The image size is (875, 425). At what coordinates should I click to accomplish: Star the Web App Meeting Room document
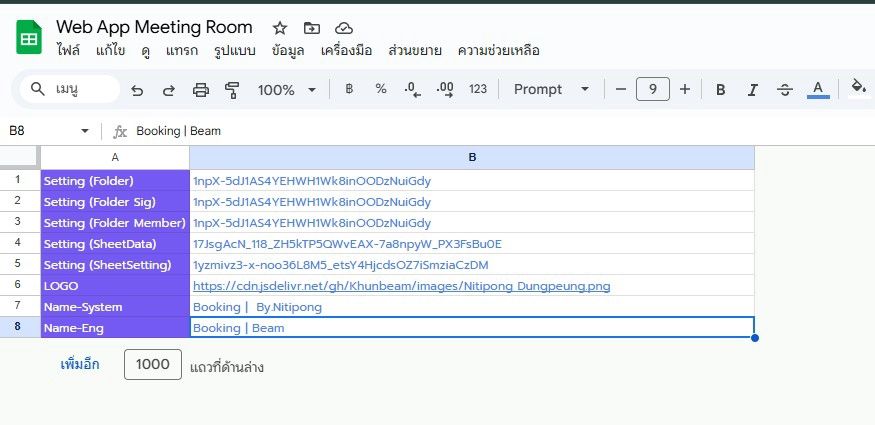tap(280, 28)
